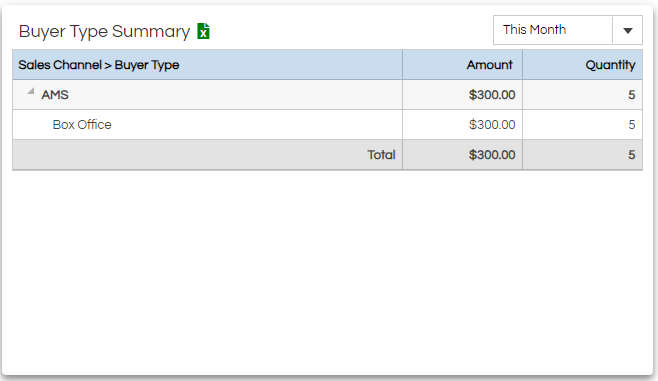Click the Buyer Type Summary title
658x381 pixels.
[x=104, y=31]
